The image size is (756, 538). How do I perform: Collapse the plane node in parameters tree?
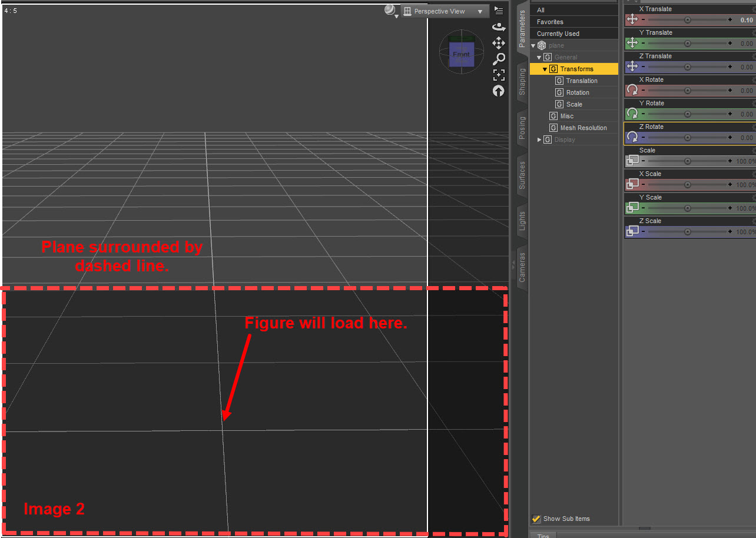(533, 46)
